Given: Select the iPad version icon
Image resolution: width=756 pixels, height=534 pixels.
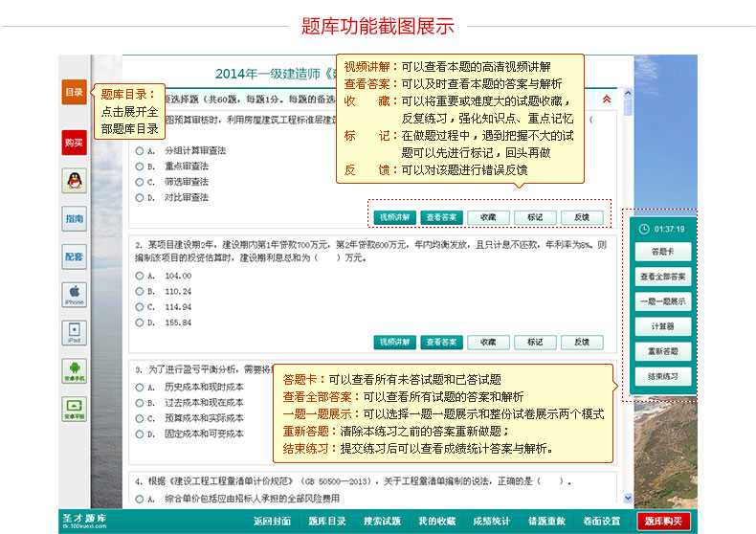Looking at the screenshot, I should pos(74,332).
